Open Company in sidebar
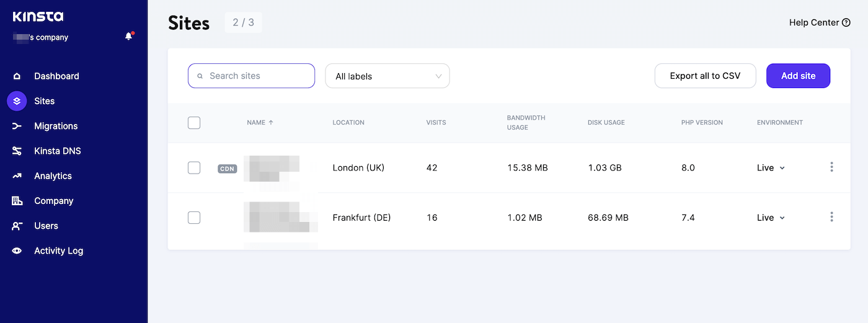Image resolution: width=868 pixels, height=323 pixels. pyautogui.click(x=53, y=201)
